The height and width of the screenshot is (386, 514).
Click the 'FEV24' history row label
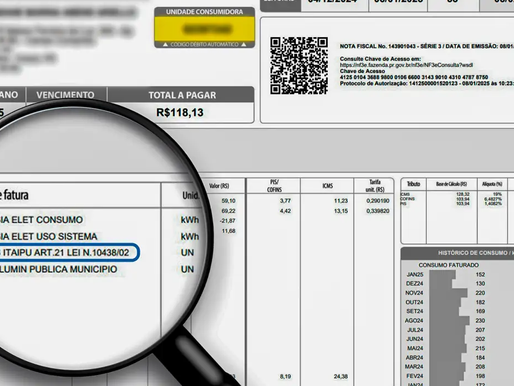(x=415, y=376)
